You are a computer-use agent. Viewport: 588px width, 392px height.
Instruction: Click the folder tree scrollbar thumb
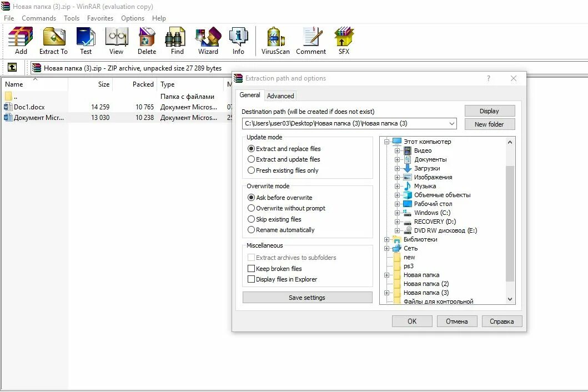[510, 223]
